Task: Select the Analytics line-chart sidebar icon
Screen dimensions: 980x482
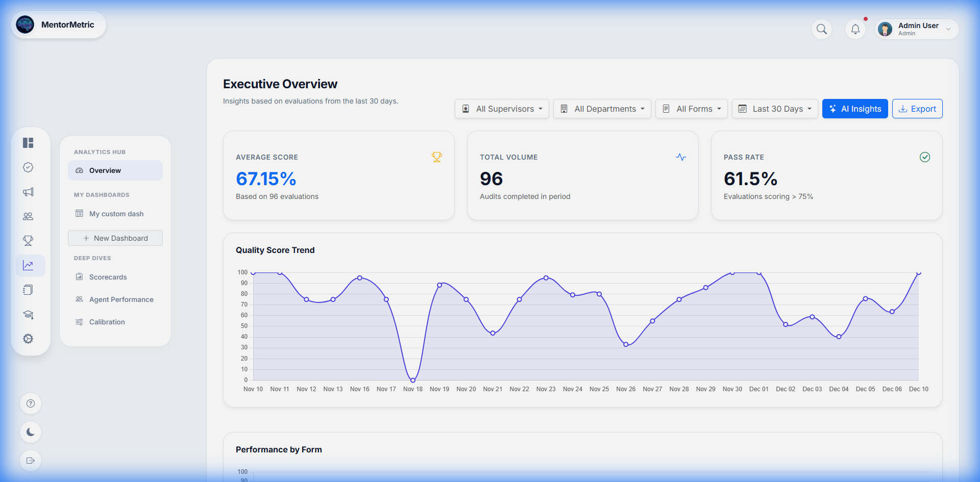Action: pos(28,265)
